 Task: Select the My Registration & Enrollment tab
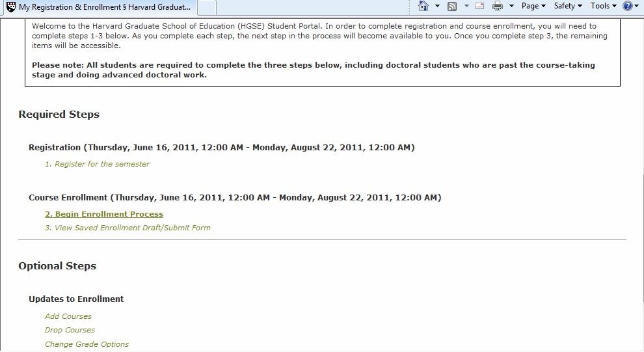(x=99, y=7)
